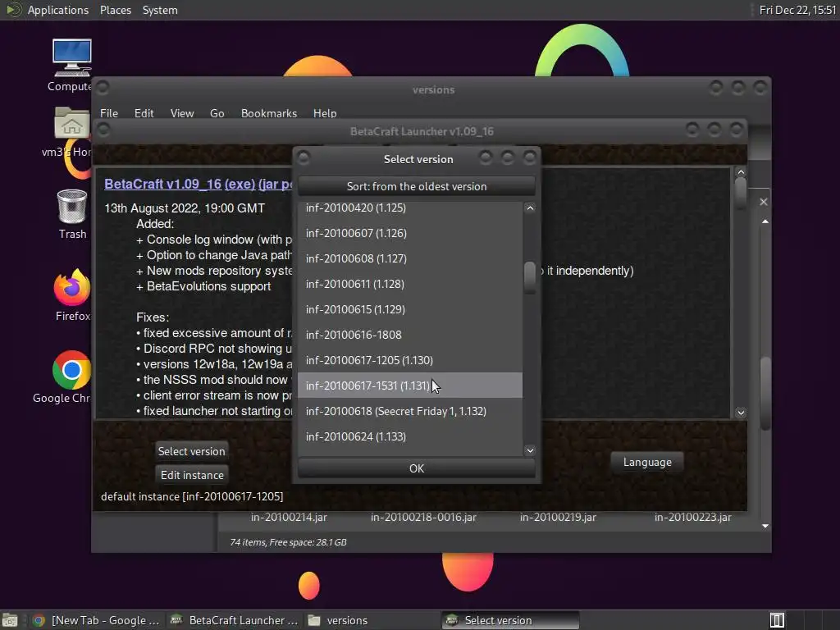Click the show desktop icon in the bottom panel
Image resolution: width=840 pixels, height=630 pixels.
pos(10,620)
